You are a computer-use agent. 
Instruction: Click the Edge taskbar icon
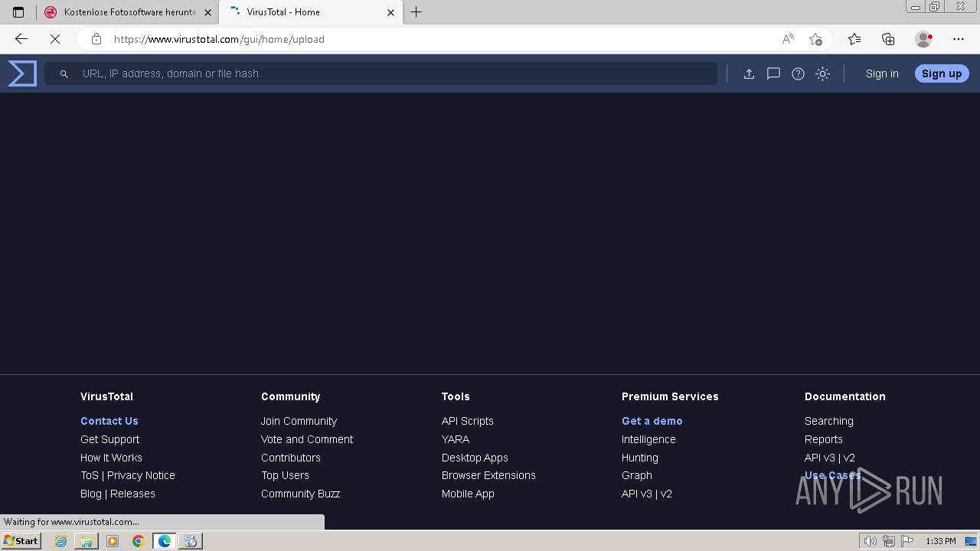[165, 541]
